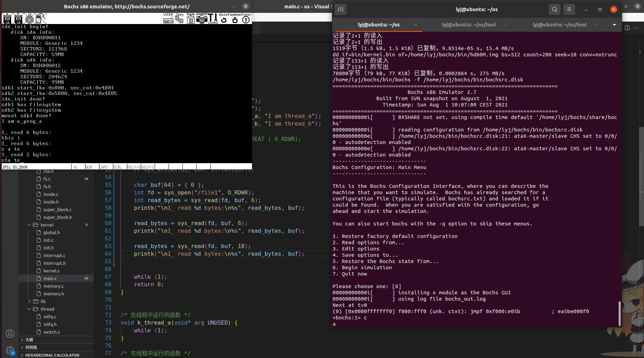
Task: Open inode.h in explorer
Action: tap(51, 202)
